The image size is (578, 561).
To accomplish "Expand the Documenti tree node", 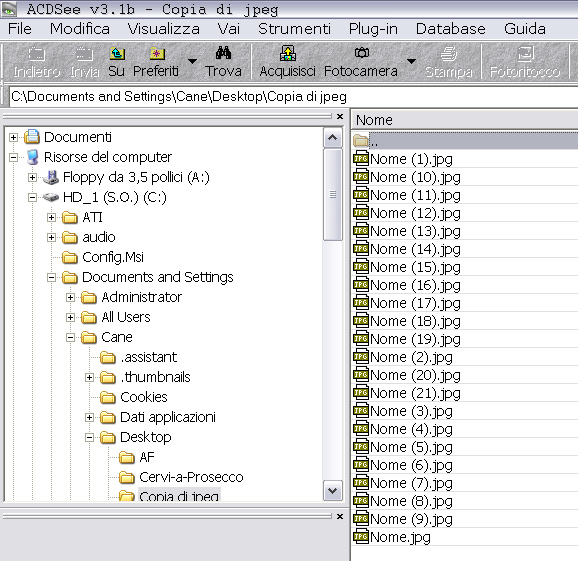I will coord(14,137).
